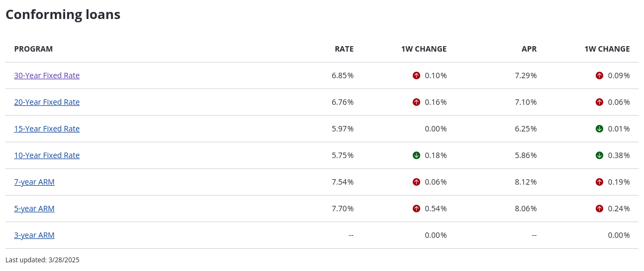644x271 pixels.
Task: Click red up arrow beside 0.06% rate change
Action: 416,182
